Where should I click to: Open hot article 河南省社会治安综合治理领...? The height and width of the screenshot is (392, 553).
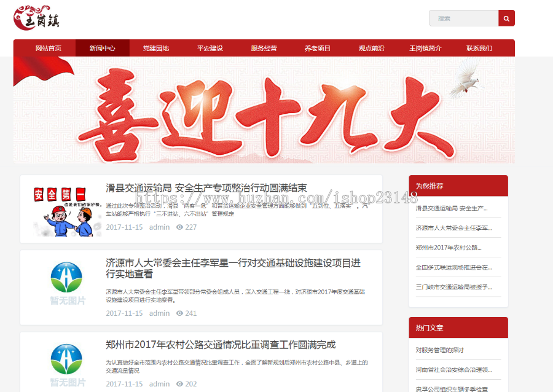453,370
